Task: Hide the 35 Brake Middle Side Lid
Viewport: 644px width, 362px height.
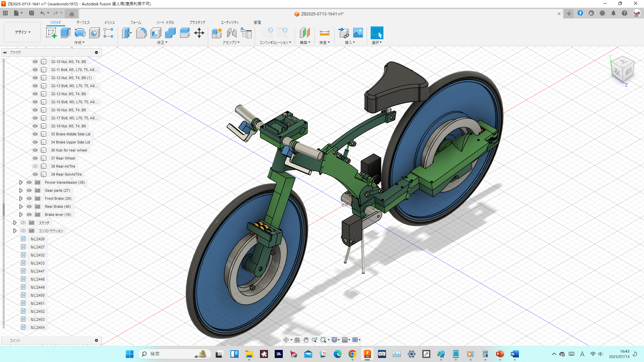Action: coord(35,134)
